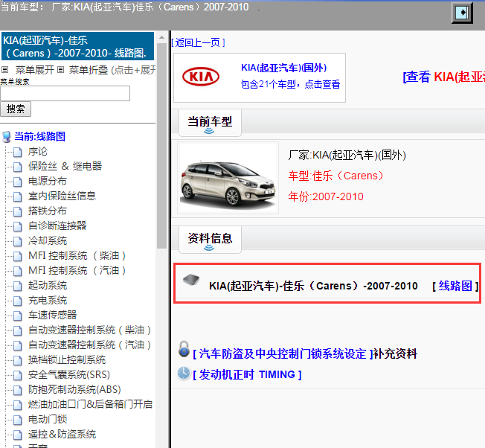Select 当前:线路图 tree root
Image resolution: width=485 pixels, height=448 pixels.
point(40,136)
